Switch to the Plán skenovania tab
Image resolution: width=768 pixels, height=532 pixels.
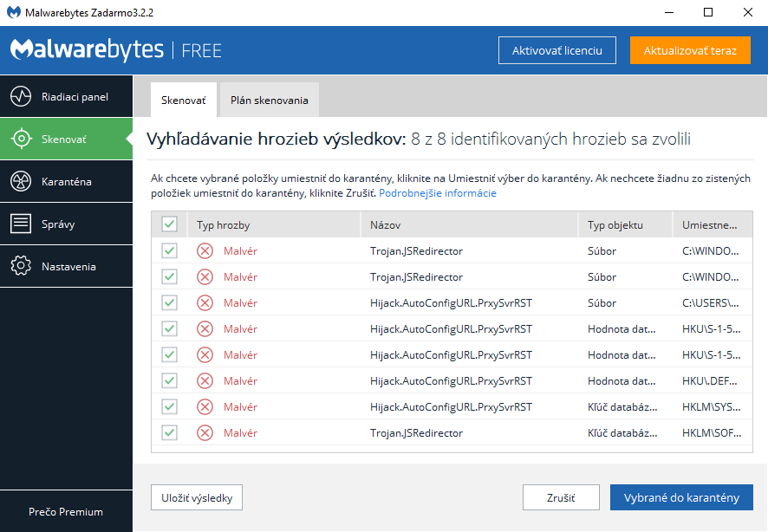(x=269, y=101)
